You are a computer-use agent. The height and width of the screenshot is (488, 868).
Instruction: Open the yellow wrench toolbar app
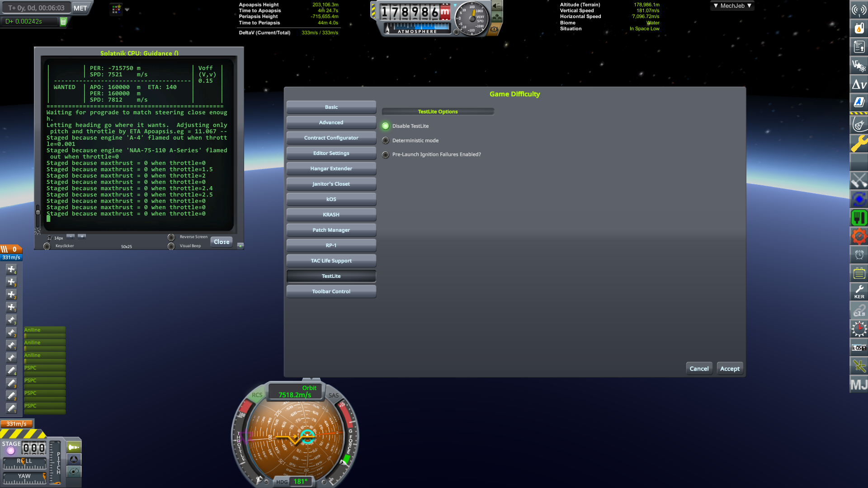coord(859,144)
